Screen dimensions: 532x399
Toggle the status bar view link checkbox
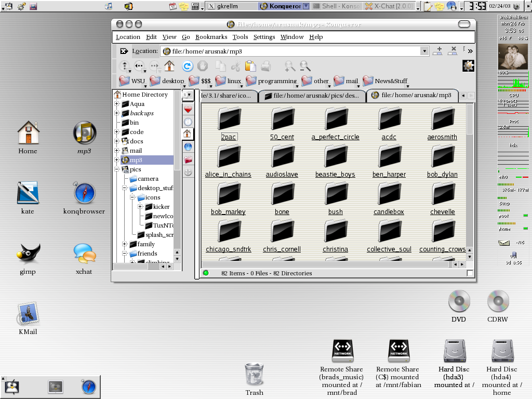pos(470,273)
